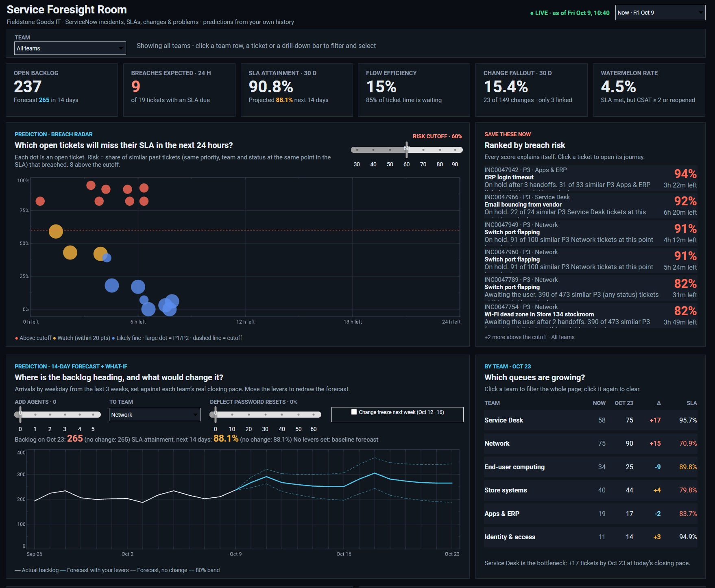The width and height of the screenshot is (715, 588).
Task: Open ticket INC0047942 ERP login timeout
Action: (x=591, y=178)
